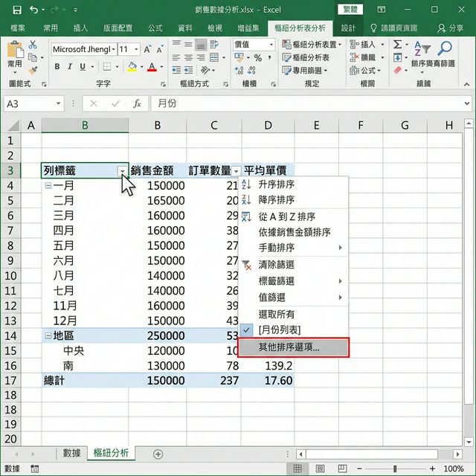476x476 pixels.
Task: Open the number format dropdown above percent icon
Action: [271, 45]
